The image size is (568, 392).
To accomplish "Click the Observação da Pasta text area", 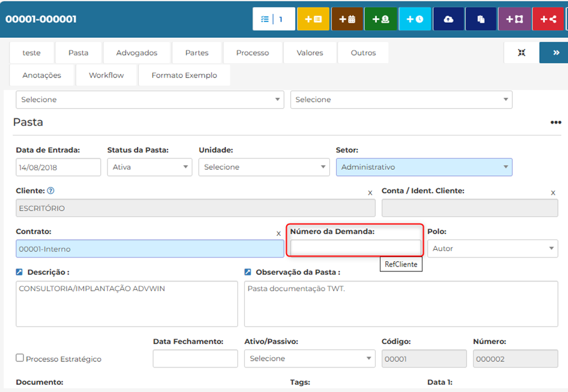I will (x=401, y=304).
